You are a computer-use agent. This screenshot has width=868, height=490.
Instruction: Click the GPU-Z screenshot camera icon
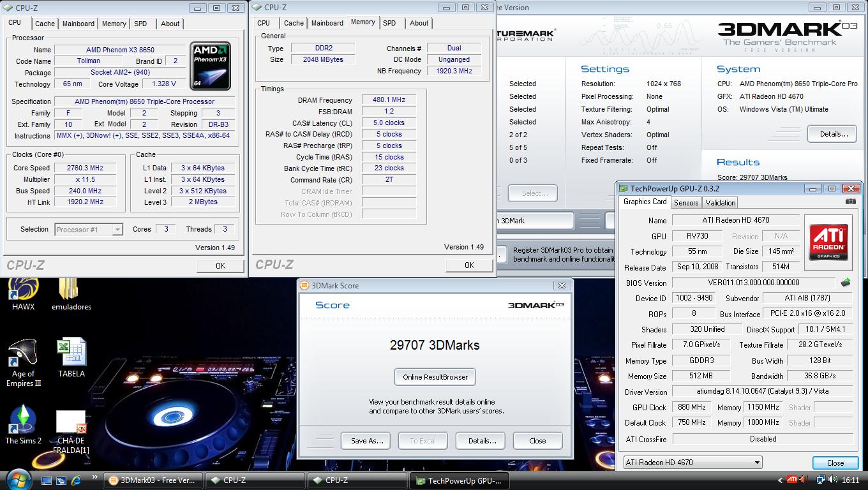point(850,202)
